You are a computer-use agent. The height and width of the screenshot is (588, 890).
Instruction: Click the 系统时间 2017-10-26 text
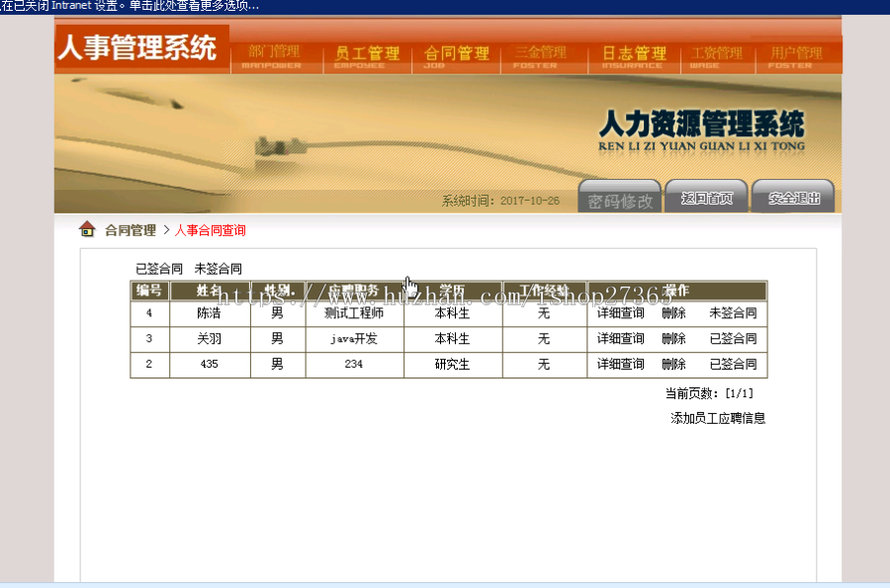[x=500, y=201]
